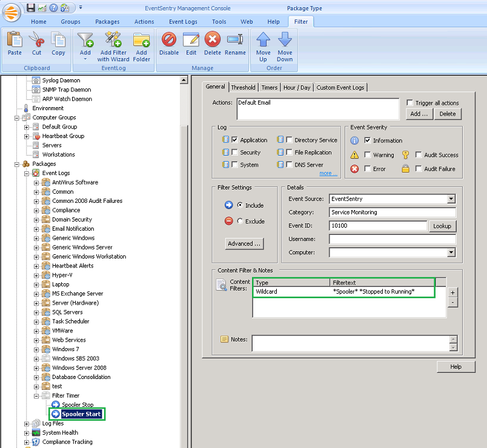Select the Heartbeat Group node

tap(63, 136)
